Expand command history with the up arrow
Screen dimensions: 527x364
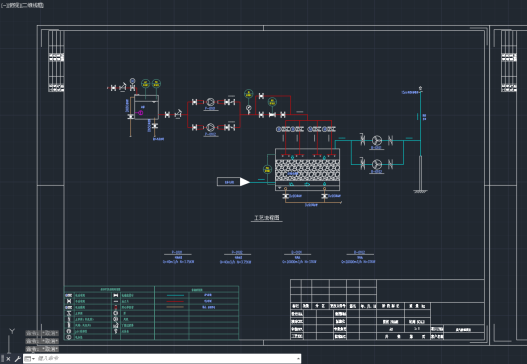click(298, 359)
